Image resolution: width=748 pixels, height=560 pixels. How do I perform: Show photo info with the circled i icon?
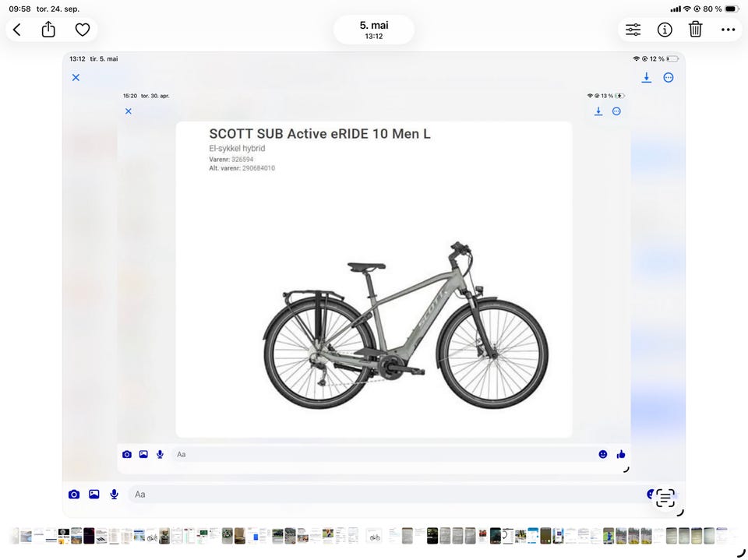(x=665, y=30)
